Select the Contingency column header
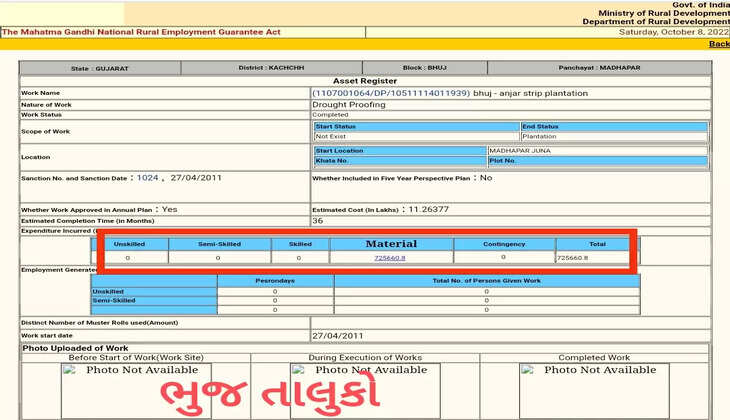This screenshot has height=420, width=730. click(x=503, y=244)
